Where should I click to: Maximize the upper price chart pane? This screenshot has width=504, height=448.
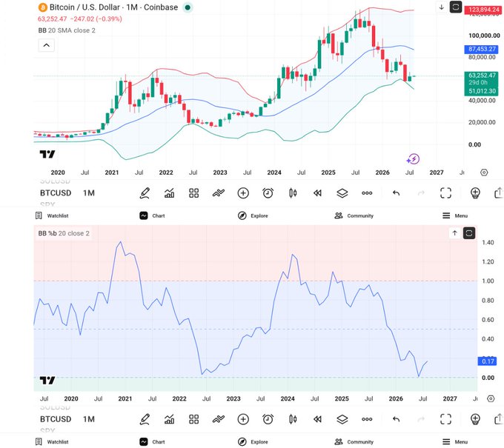coord(456,7)
